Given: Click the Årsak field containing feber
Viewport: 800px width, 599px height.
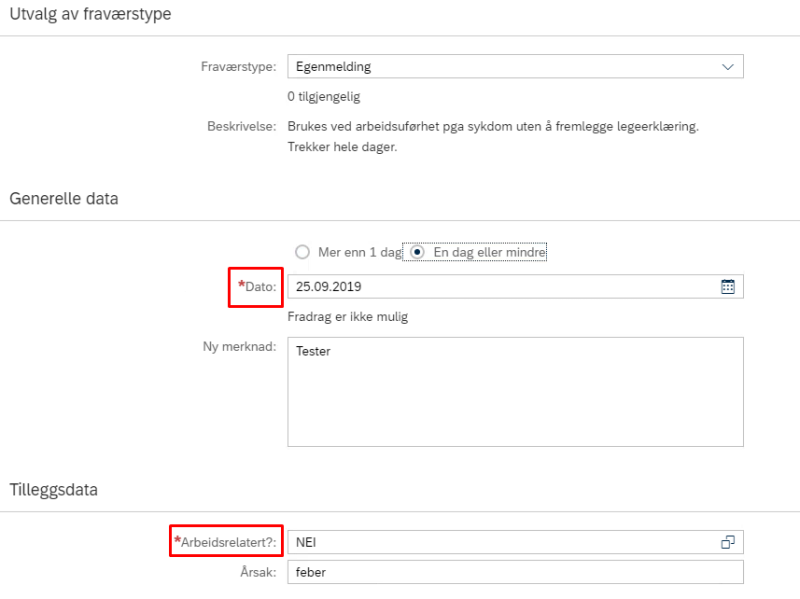Looking at the screenshot, I should pyautogui.click(x=515, y=572).
